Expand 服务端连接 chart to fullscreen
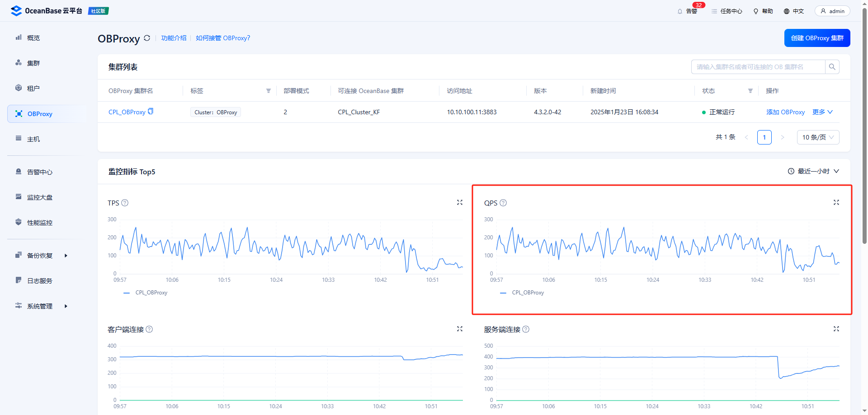Viewport: 868px width, 415px height. [836, 329]
